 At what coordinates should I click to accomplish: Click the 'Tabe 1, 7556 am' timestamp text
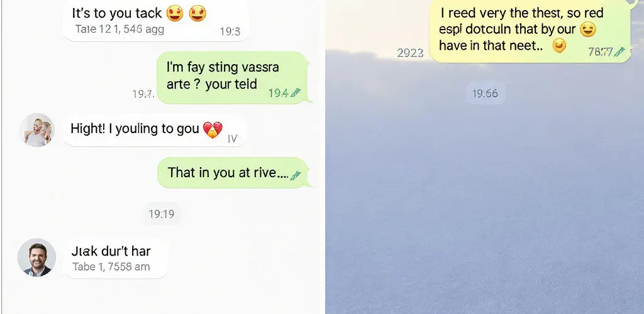[111, 266]
